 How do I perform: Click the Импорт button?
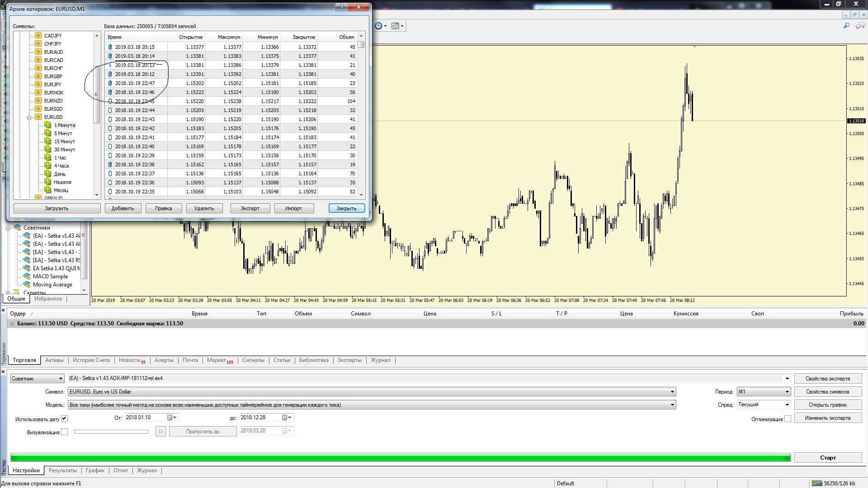point(294,208)
